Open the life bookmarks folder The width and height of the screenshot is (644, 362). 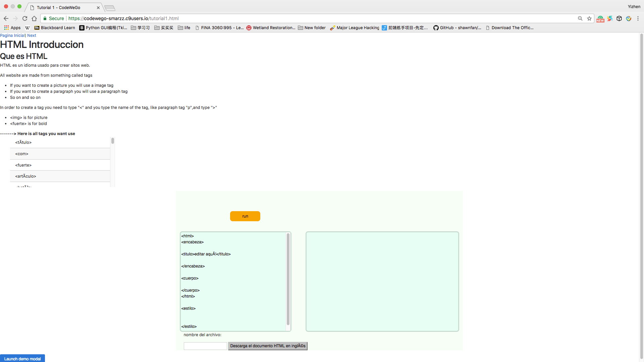pyautogui.click(x=184, y=28)
